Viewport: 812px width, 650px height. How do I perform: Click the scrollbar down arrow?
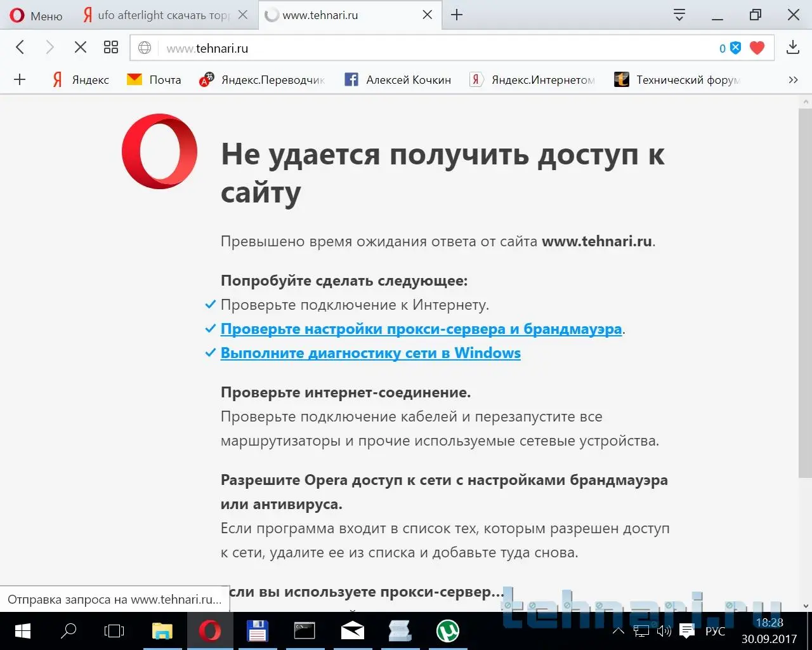tap(805, 606)
